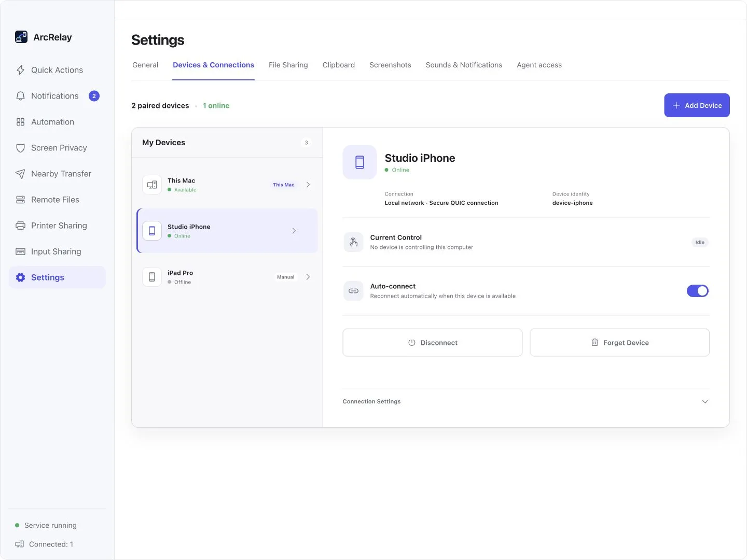Open iPad Pro row chevron
747x560 pixels.
308,277
